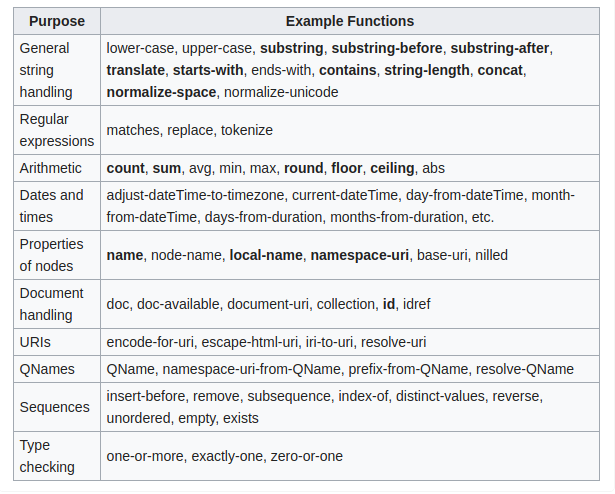Select the Dates and times cell
This screenshot has height=494, width=615.
(57, 206)
